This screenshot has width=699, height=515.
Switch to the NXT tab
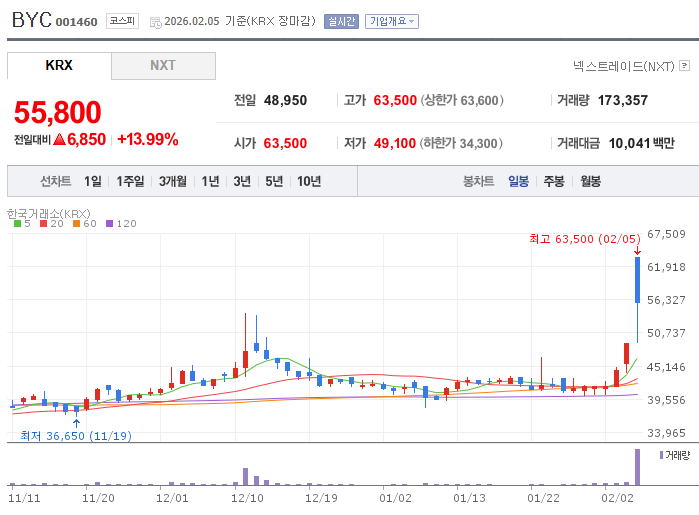163,65
